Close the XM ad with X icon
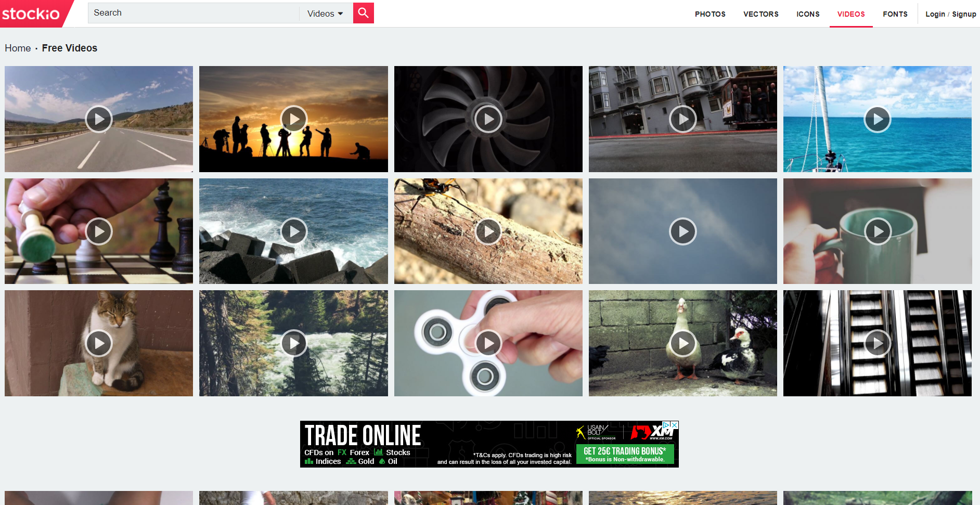This screenshot has height=505, width=980. (x=675, y=425)
